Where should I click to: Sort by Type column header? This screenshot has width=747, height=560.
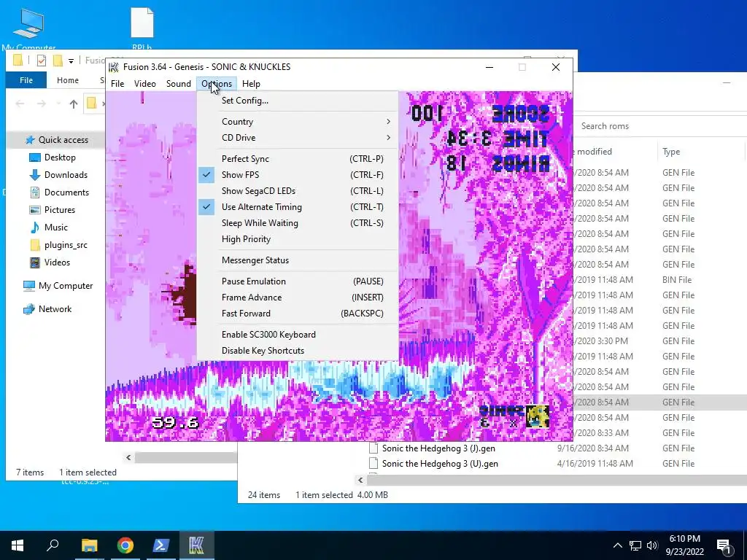click(671, 152)
